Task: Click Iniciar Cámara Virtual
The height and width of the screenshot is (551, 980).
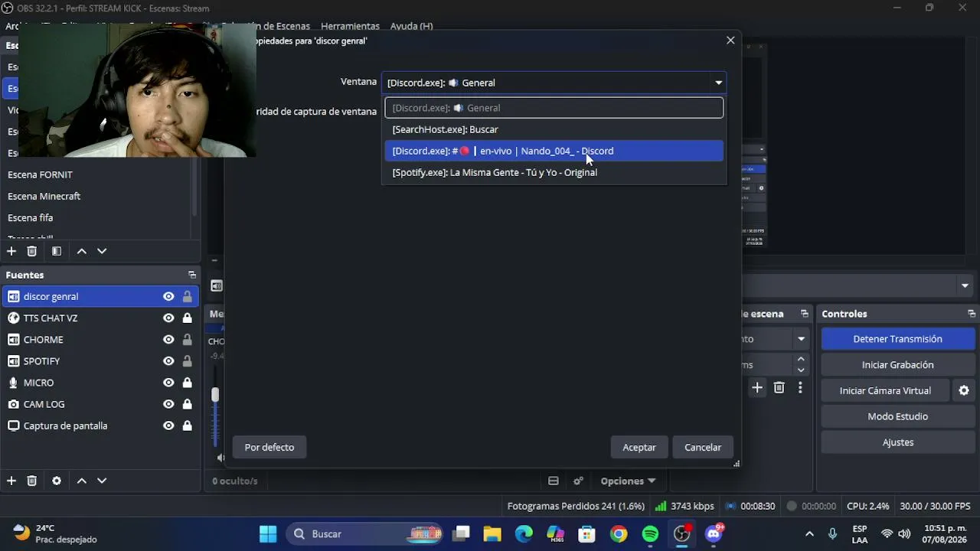Action: (x=885, y=390)
